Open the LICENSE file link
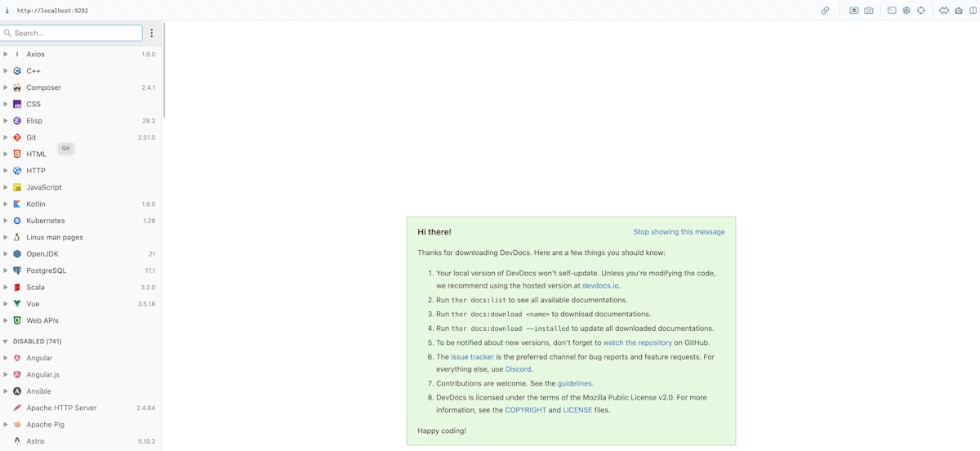Screen dimensions: 980x451 [x=577, y=410]
